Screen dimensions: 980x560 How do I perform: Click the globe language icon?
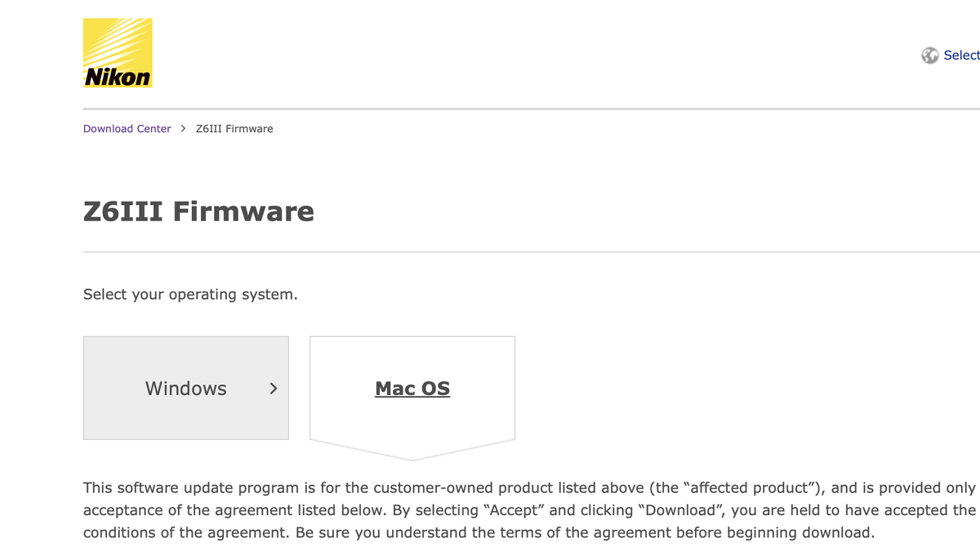click(929, 56)
